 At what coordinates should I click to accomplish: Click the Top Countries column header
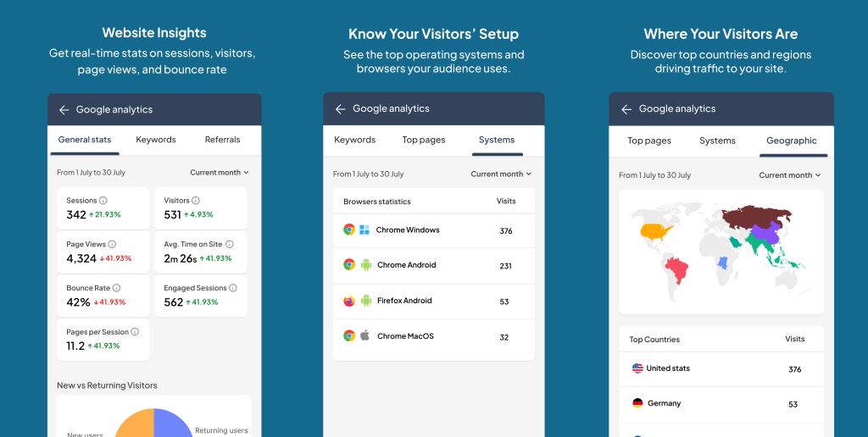click(654, 339)
